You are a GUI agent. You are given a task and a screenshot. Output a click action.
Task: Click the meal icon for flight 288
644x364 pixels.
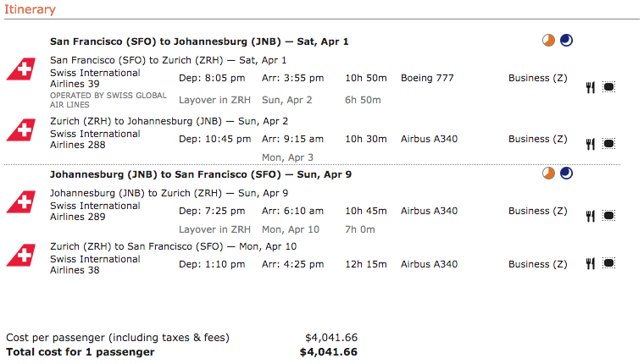click(591, 144)
